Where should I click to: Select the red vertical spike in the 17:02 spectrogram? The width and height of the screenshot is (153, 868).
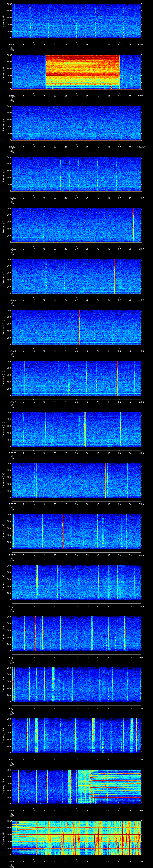tap(114, 276)
